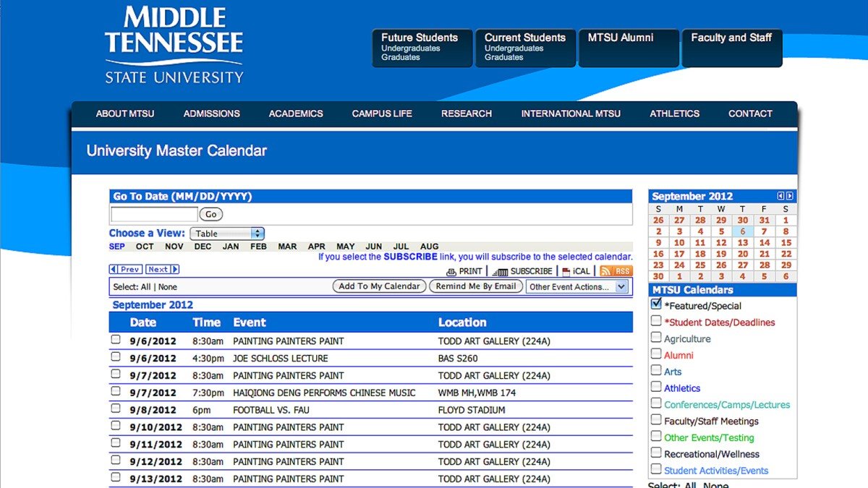Enable the Arts calendar checkbox

click(x=656, y=370)
